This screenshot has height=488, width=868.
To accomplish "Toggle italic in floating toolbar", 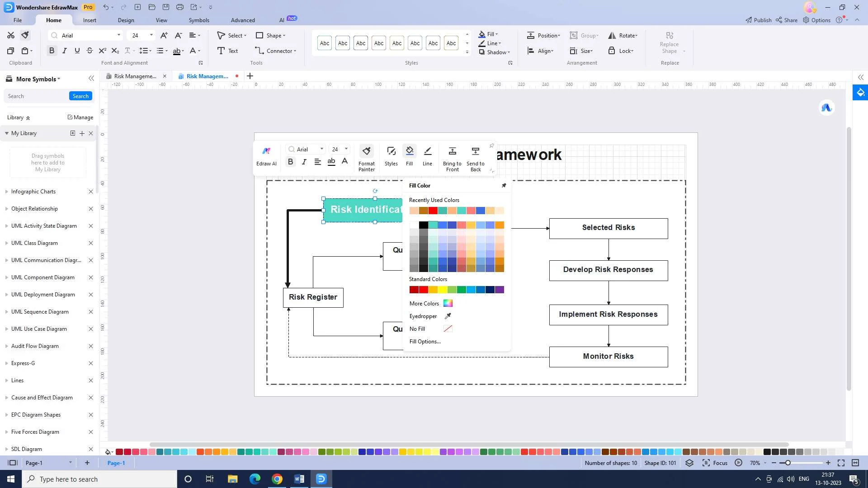I will (304, 162).
